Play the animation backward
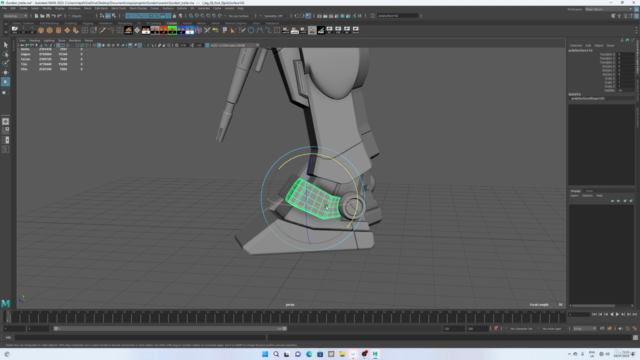The height and width of the screenshot is (360, 640). pos(611,314)
